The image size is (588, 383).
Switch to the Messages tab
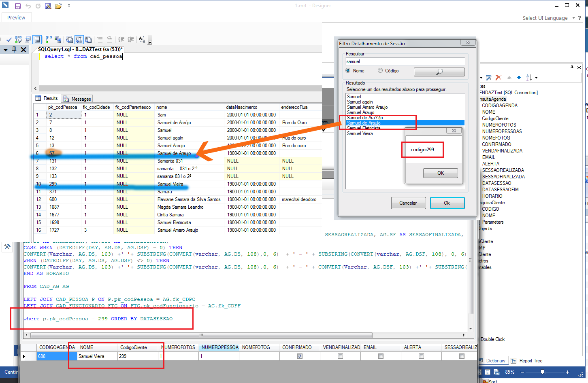[77, 99]
